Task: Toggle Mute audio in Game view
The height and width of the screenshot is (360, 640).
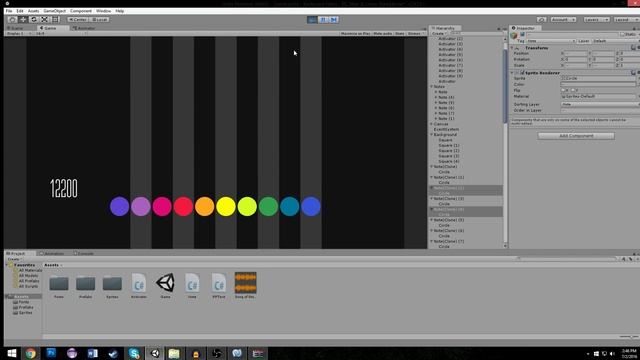Action: 382,33
